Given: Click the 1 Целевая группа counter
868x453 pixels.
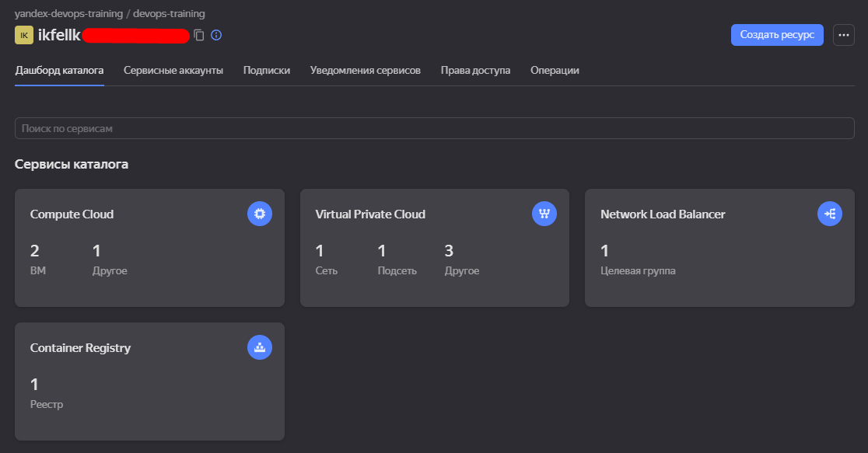Looking at the screenshot, I should (x=638, y=260).
